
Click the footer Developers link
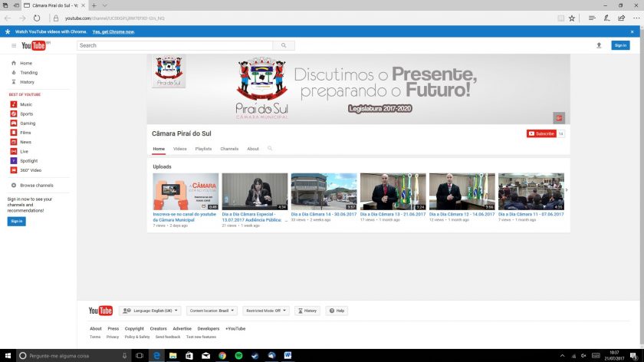click(x=209, y=329)
